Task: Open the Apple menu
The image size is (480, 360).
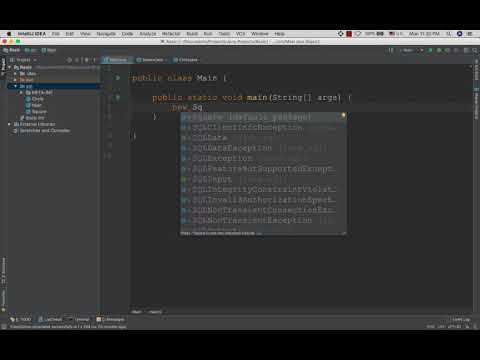Action: pyautogui.click(x=9, y=34)
